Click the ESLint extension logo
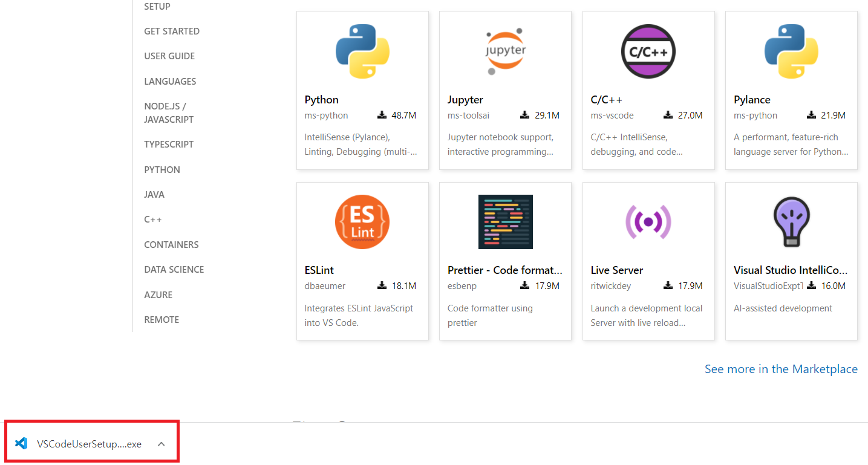The image size is (868, 465). 362,222
